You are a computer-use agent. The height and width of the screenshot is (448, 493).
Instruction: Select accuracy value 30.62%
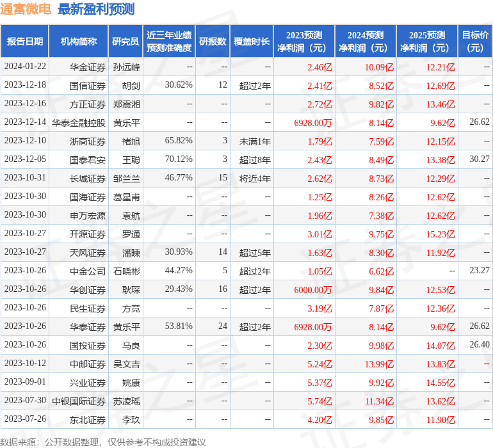(x=179, y=85)
